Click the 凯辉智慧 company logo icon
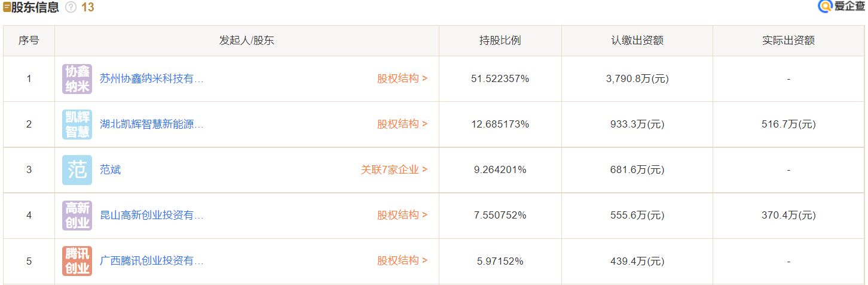Screen dimensions: 868x285 (x=77, y=125)
